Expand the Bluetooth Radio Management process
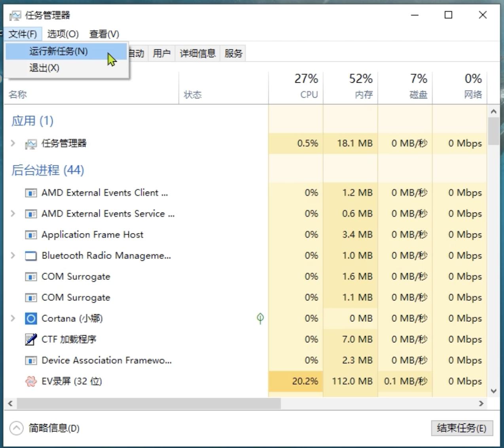The image size is (504, 448). point(12,255)
